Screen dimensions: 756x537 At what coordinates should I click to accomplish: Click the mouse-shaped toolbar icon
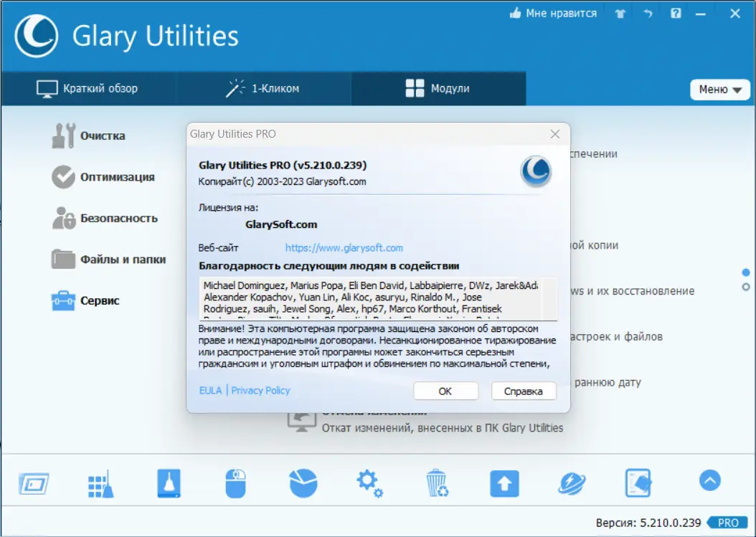pos(236,483)
